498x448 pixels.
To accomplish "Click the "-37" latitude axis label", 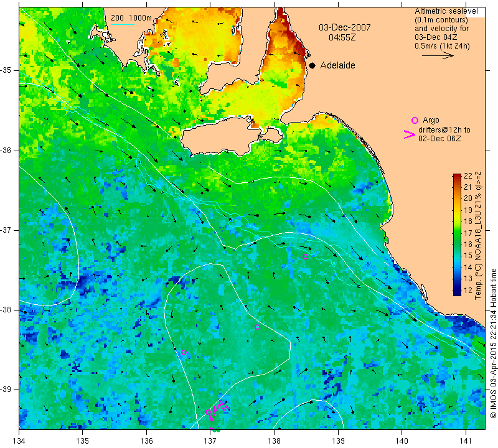I will 6,230.
